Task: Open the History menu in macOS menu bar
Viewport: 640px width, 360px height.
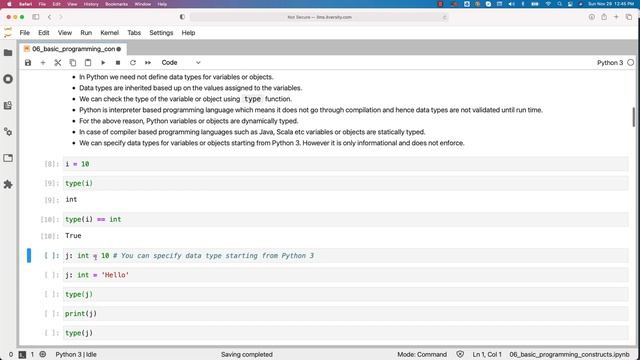Action: 91,4
